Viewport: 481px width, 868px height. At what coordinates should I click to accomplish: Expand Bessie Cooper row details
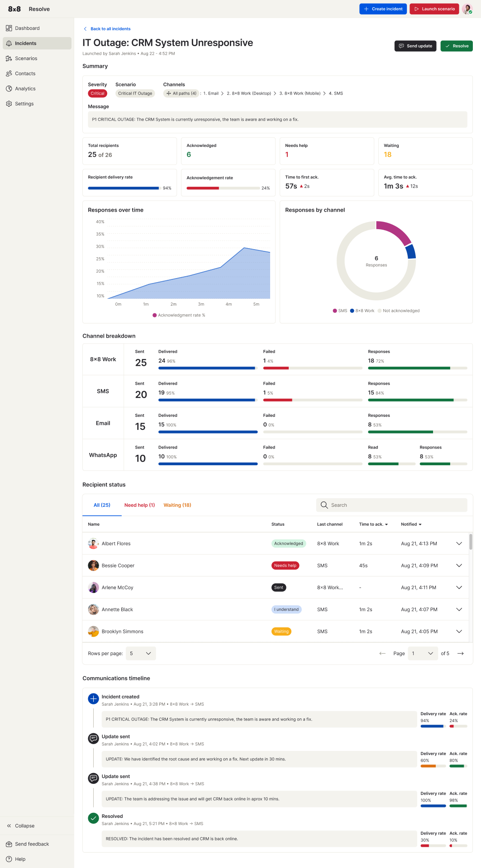[x=459, y=566]
